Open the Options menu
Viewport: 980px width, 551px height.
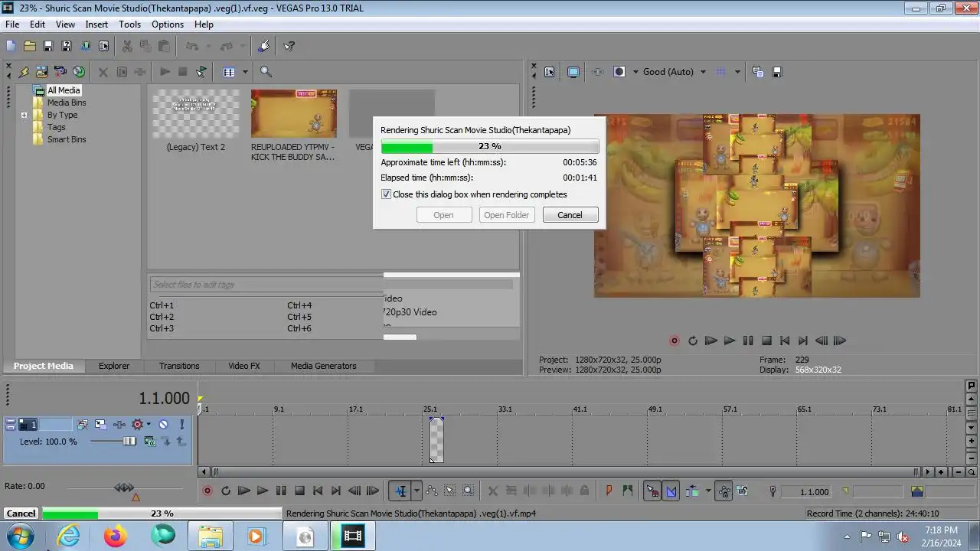167,24
